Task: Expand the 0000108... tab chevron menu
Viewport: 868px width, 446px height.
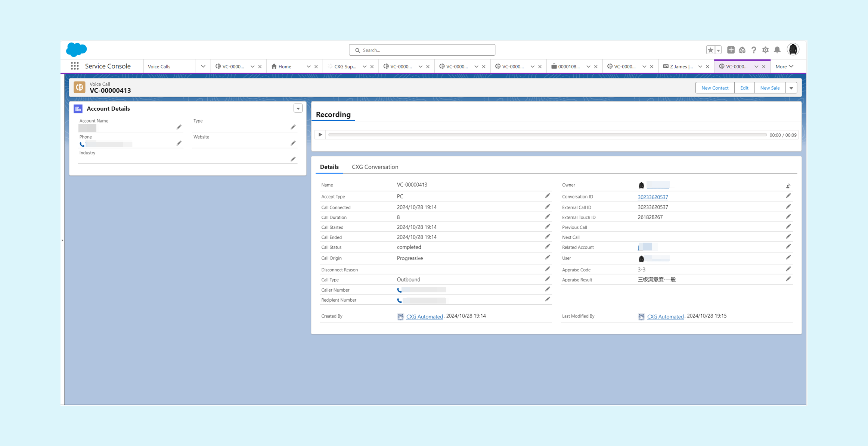Action: click(x=588, y=67)
